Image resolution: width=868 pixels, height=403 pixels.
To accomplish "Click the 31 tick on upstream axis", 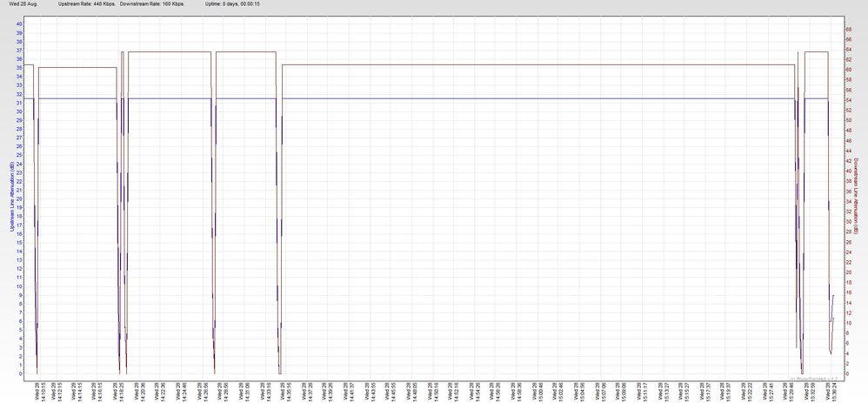I will pyautogui.click(x=19, y=103).
